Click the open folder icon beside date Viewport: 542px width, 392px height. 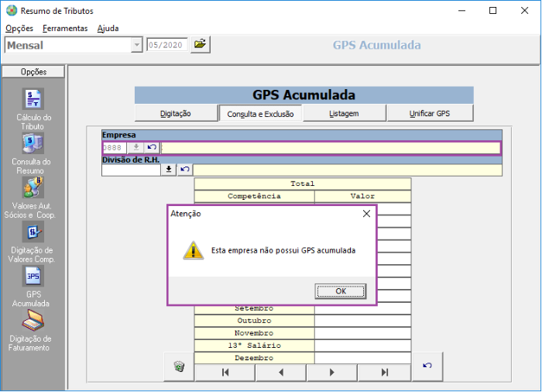(200, 44)
